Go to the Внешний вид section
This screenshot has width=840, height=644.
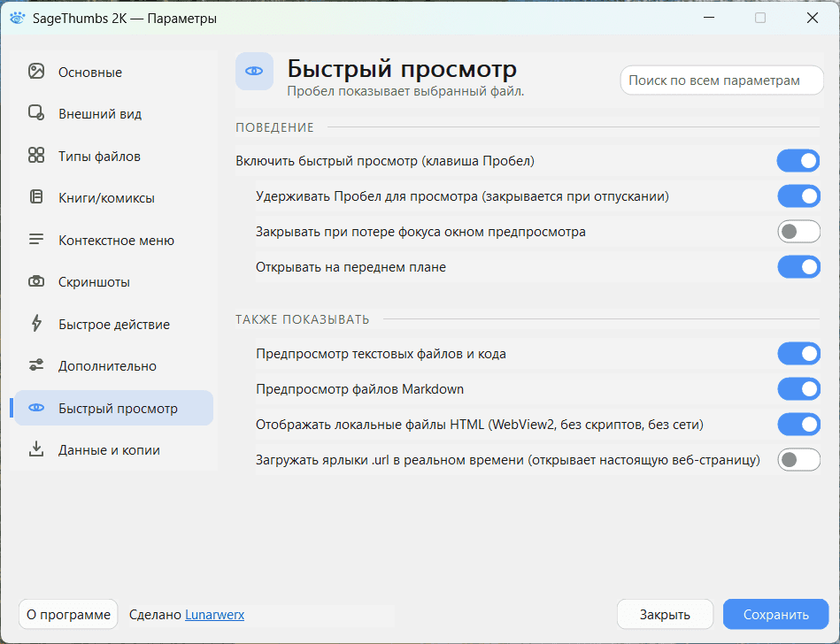point(113,113)
